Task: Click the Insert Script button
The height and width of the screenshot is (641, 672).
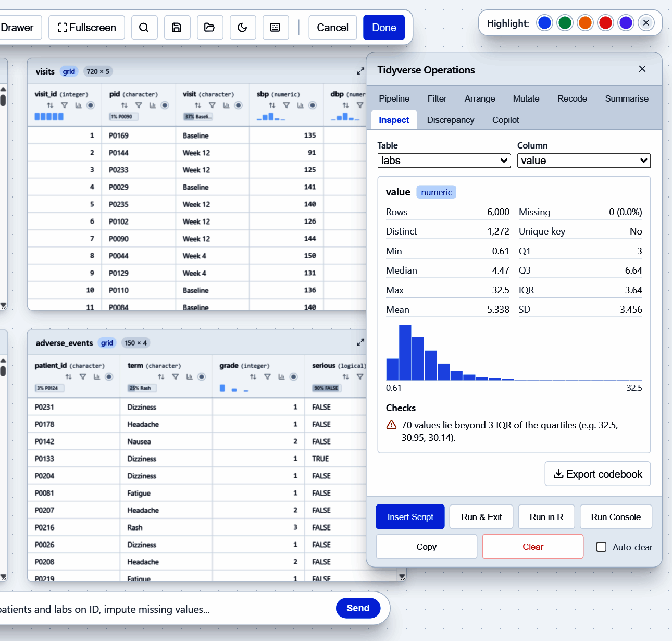Action: [410, 517]
